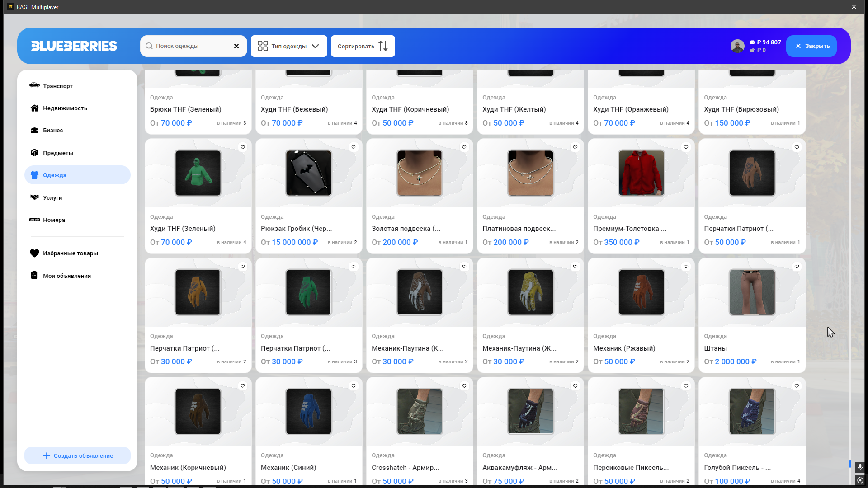Toggle favorite heart on Штаны card

click(797, 267)
